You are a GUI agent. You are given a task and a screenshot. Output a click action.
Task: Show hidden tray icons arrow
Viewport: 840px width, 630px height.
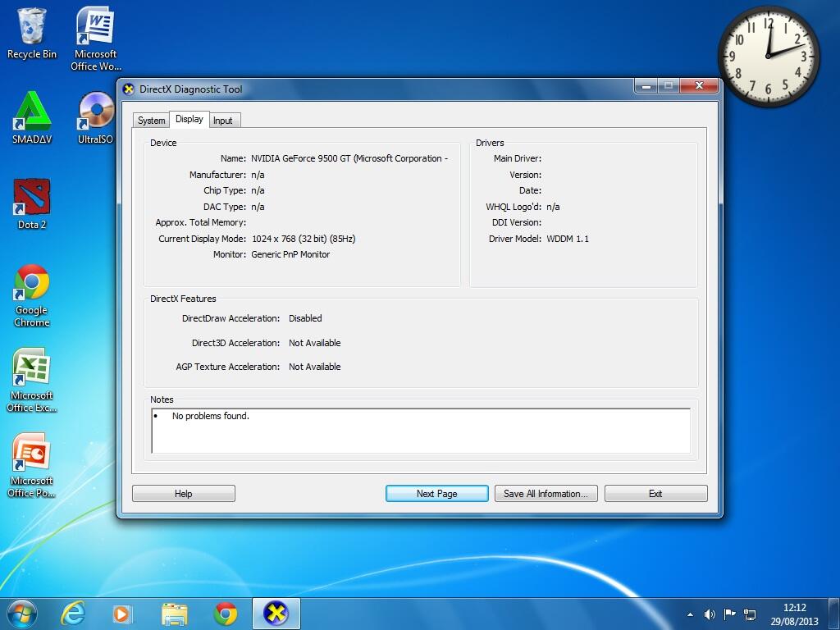(690, 614)
